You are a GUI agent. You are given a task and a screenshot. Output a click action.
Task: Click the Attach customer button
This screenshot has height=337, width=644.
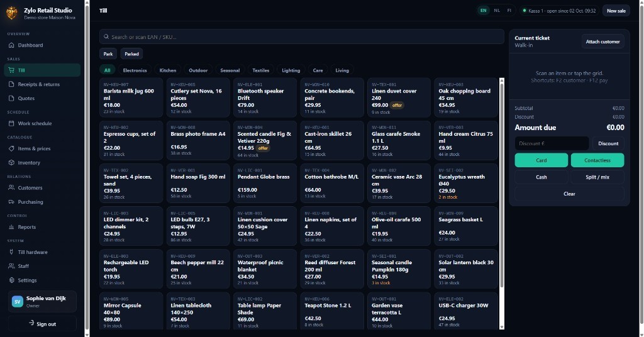602,41
